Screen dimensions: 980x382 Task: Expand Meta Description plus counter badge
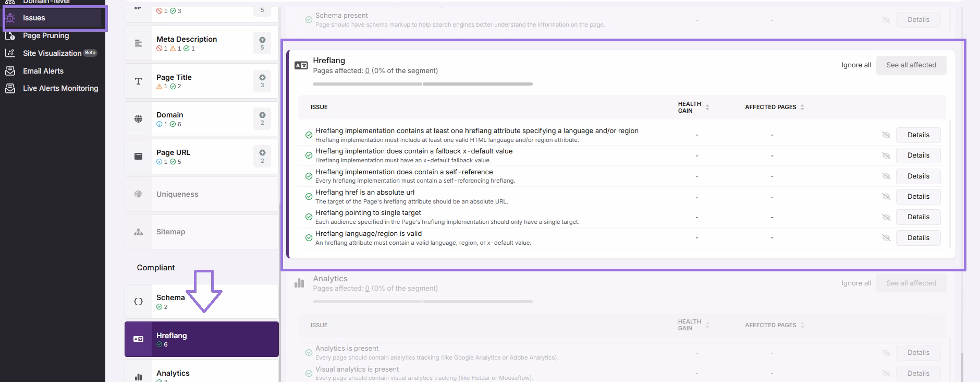tap(262, 43)
